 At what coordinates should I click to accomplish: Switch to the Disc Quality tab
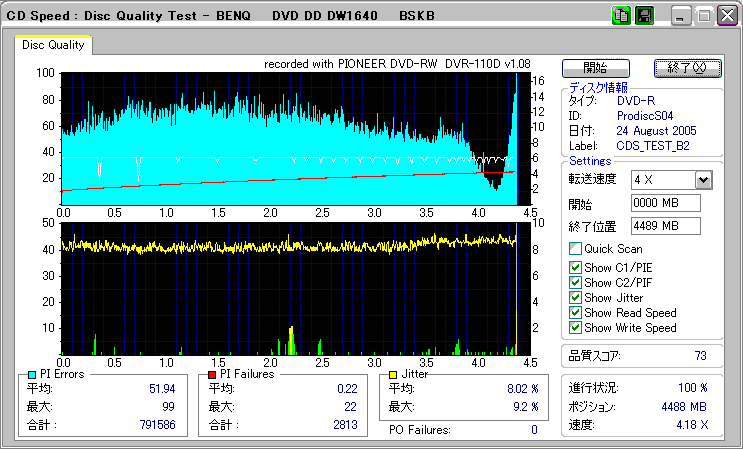[54, 45]
